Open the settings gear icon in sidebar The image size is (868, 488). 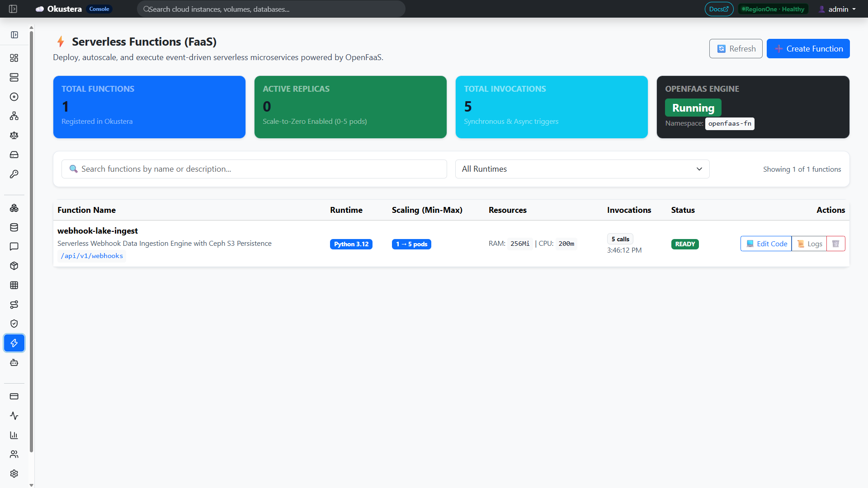pos(14,474)
